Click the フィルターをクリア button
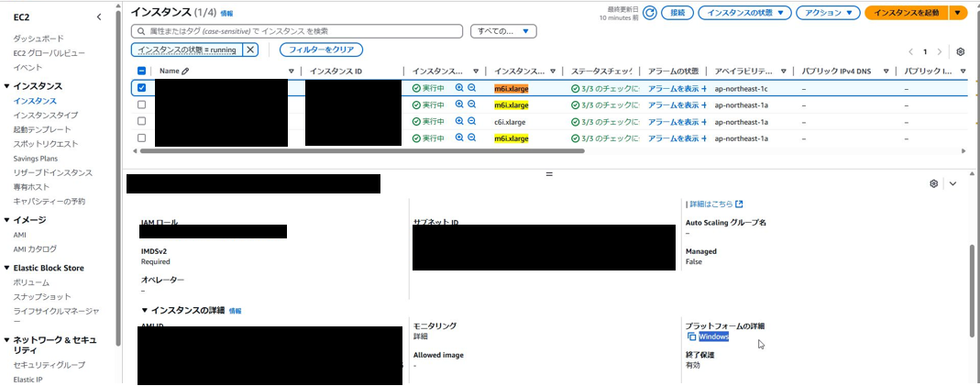 [x=321, y=50]
